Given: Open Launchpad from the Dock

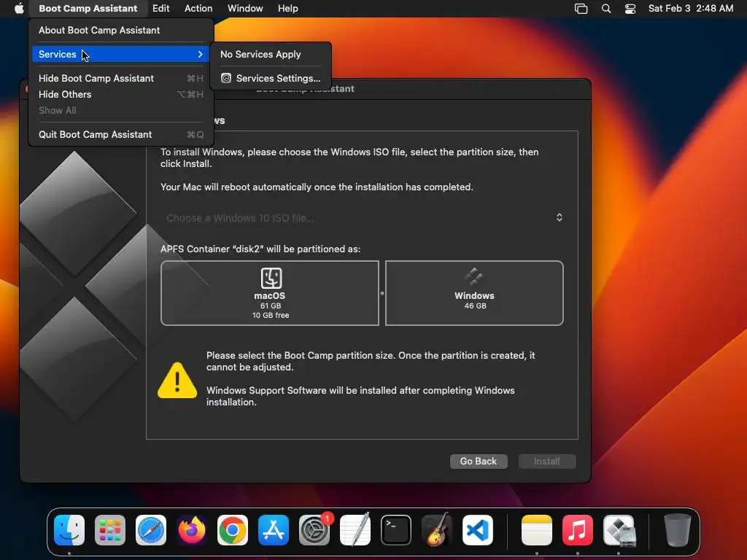Looking at the screenshot, I should tap(110, 529).
